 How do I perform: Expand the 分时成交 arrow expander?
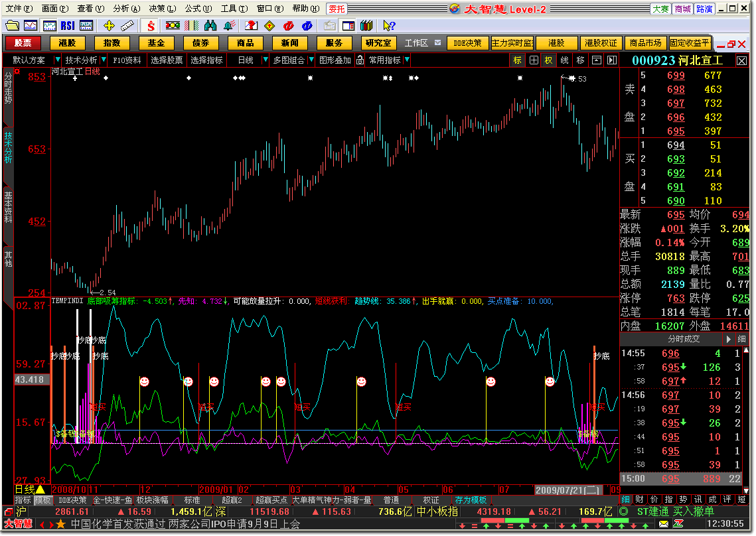[x=728, y=340]
